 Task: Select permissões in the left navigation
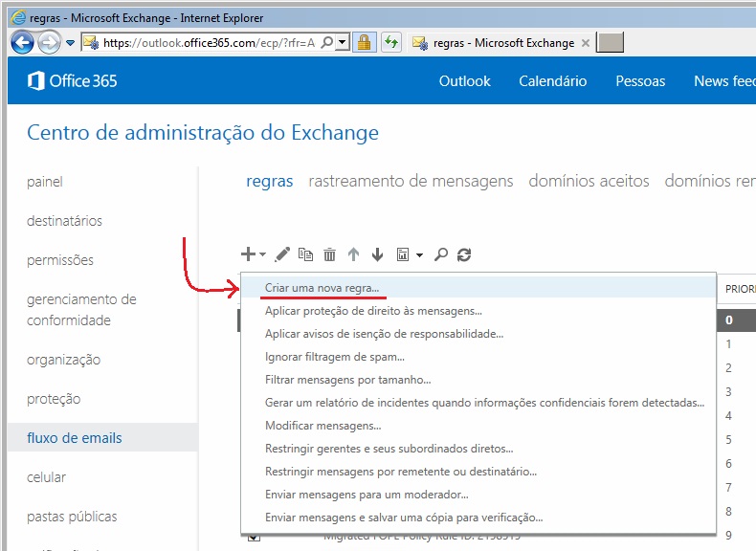pos(60,260)
